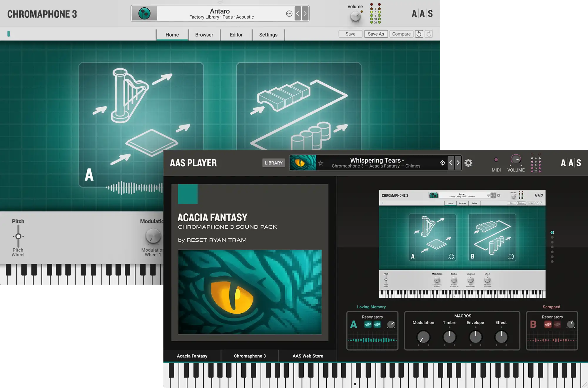Toggle the dimmed second resonator icon in layer B
Image resolution: width=588 pixels, height=388 pixels.
557,325
